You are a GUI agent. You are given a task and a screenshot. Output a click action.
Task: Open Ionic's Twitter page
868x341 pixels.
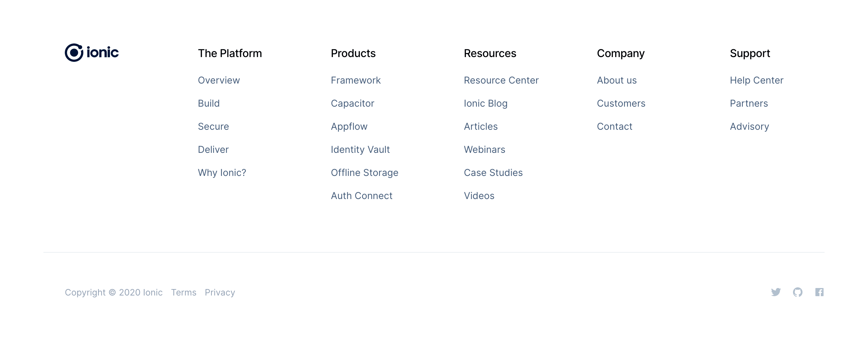tap(776, 292)
